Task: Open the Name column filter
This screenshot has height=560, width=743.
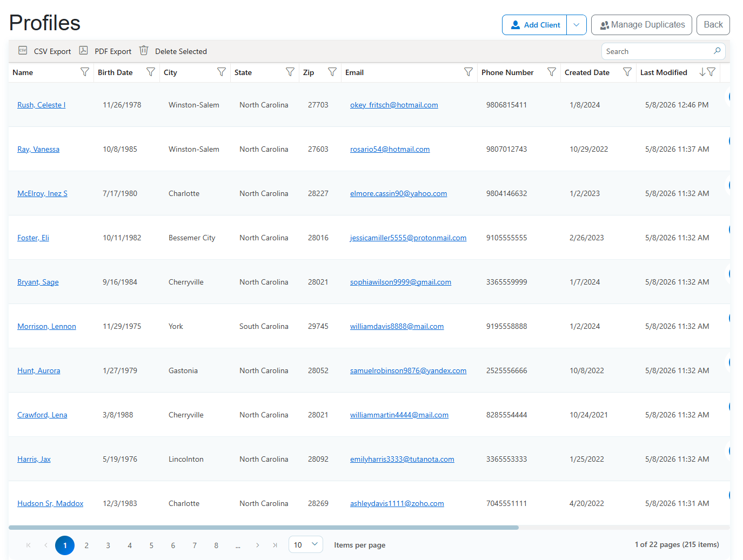Action: click(x=85, y=72)
